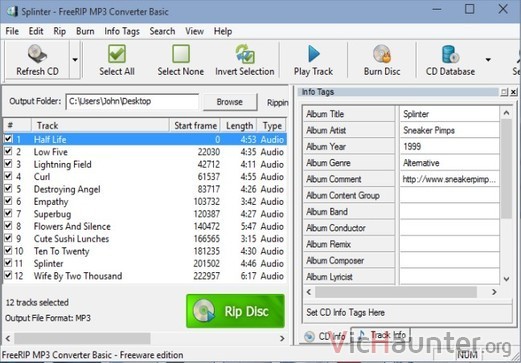Uncheck track 1 Half Life
521x363 pixels.
tap(8, 138)
